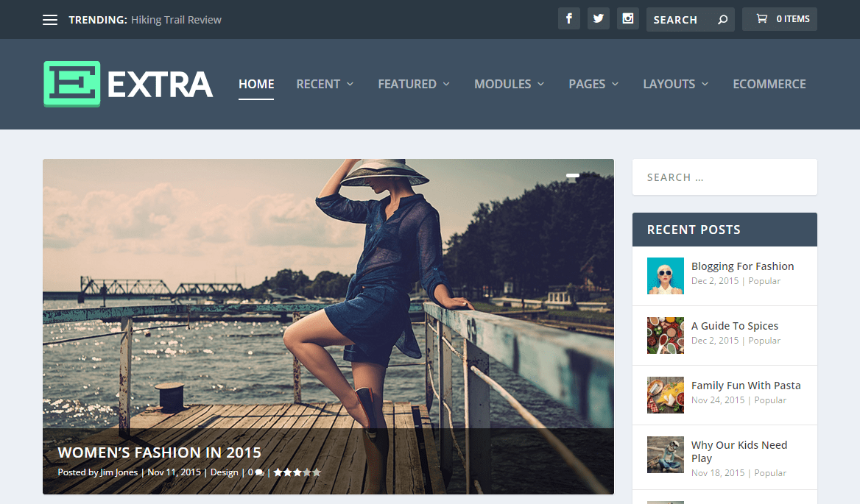Open the Twitter social icon
Image resolution: width=860 pixels, height=504 pixels.
tap(599, 18)
